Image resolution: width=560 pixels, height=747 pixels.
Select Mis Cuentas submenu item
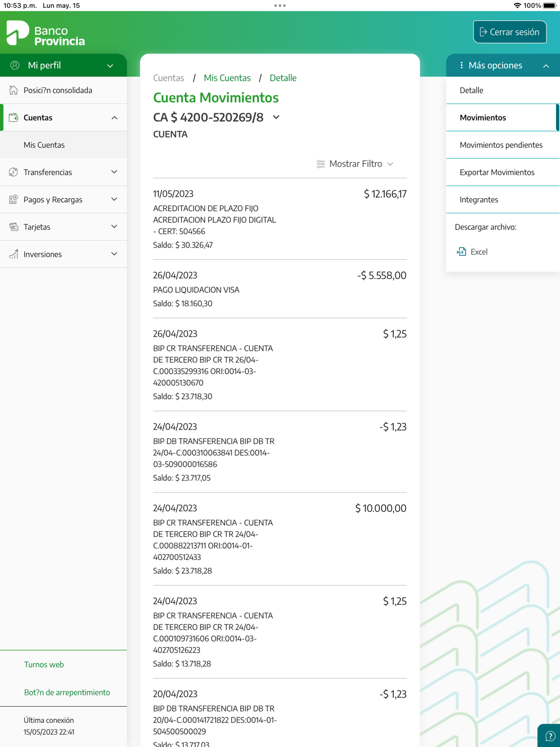click(x=63, y=145)
